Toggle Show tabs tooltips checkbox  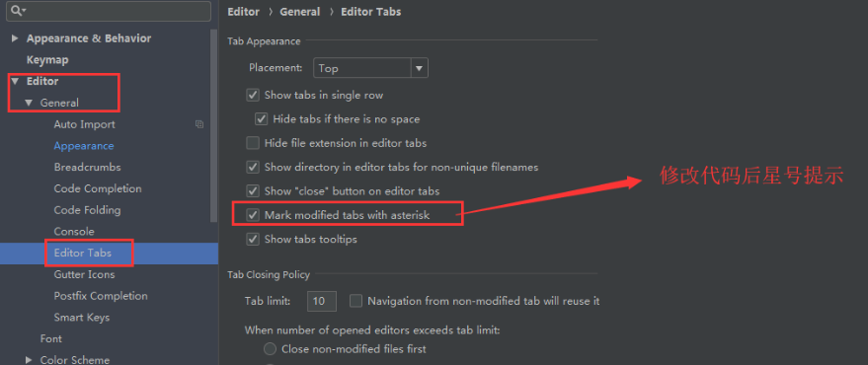pos(253,239)
